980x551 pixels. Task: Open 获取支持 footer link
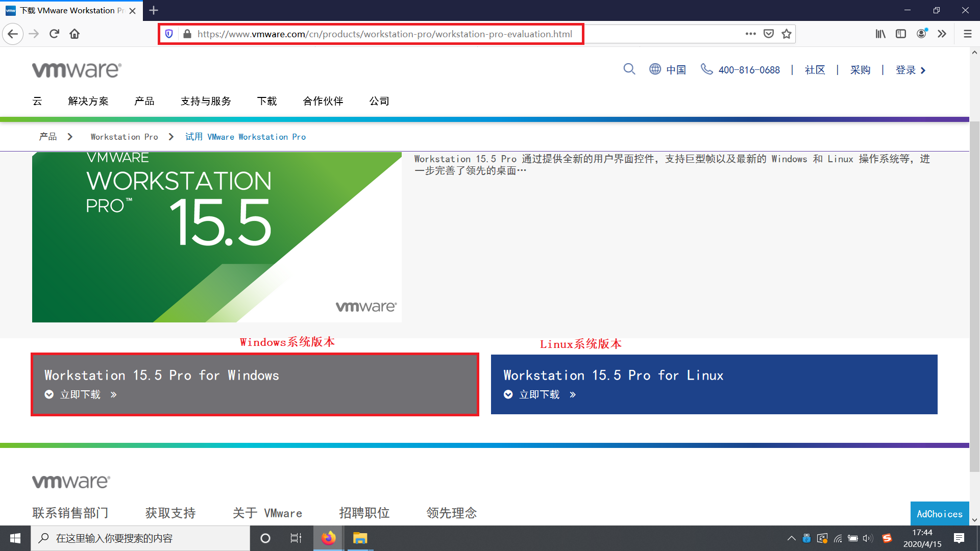(x=170, y=513)
